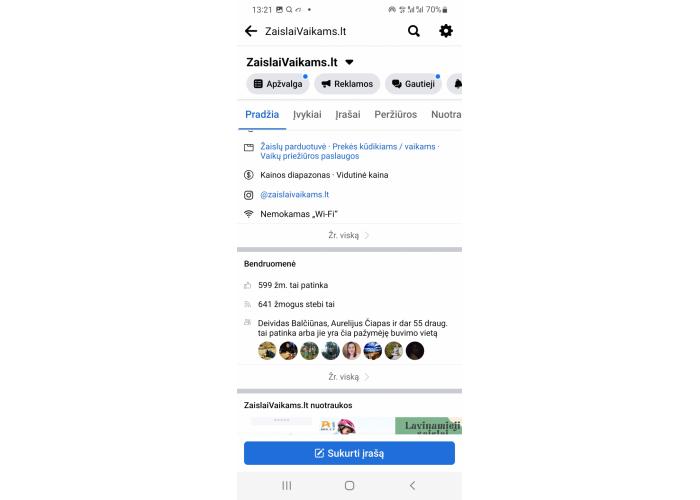Switch to the Įvykiai tab

[x=307, y=115]
